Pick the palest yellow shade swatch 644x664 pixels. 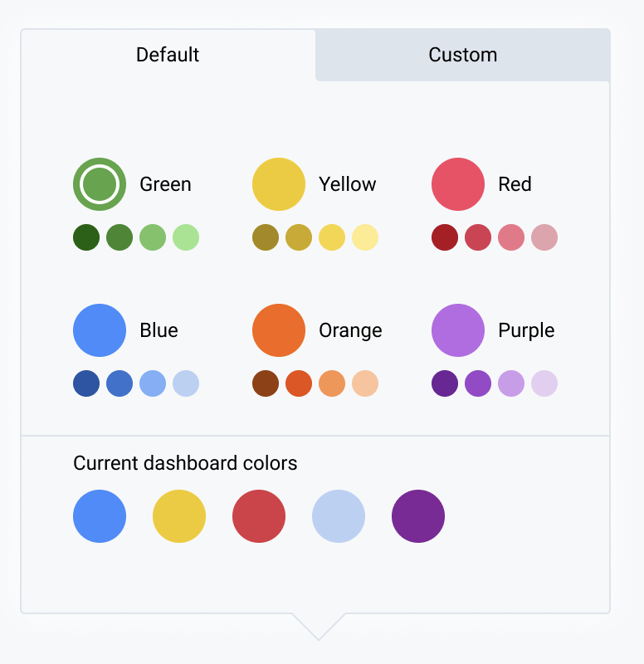click(x=365, y=237)
